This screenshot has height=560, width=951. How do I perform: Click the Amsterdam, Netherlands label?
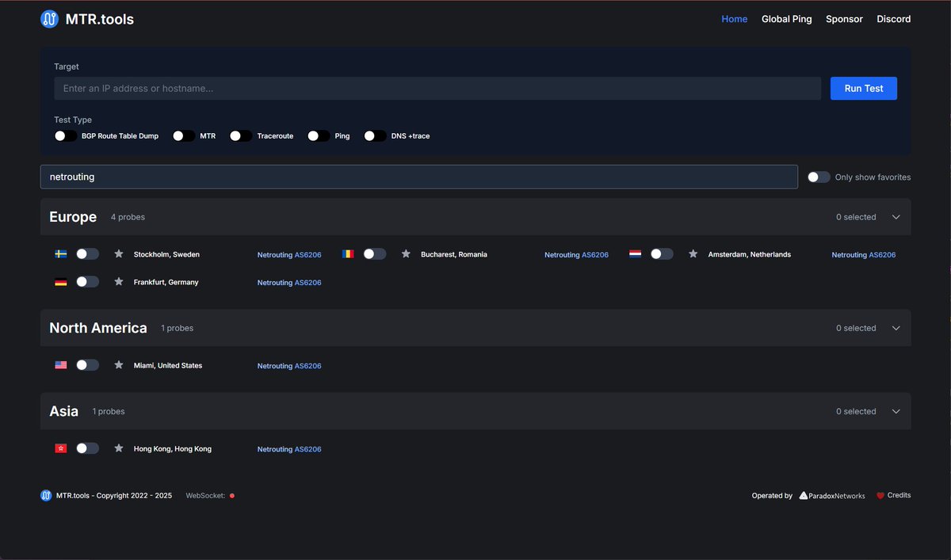(750, 254)
